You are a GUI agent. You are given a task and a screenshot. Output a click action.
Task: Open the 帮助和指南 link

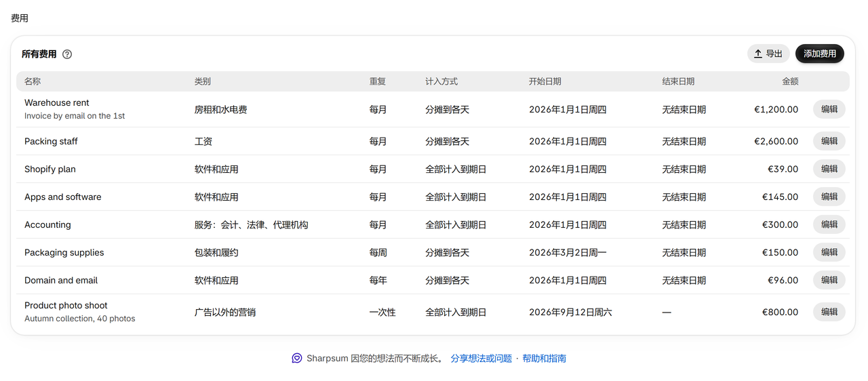click(x=544, y=359)
